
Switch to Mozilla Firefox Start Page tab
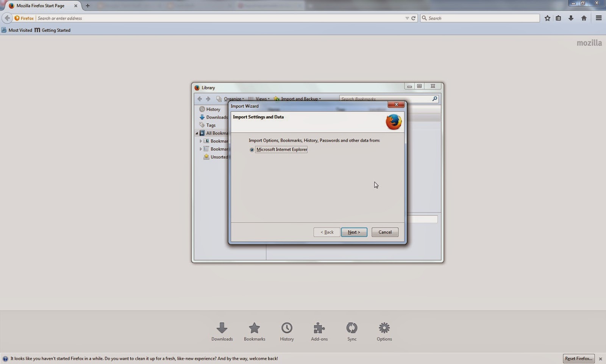point(41,6)
